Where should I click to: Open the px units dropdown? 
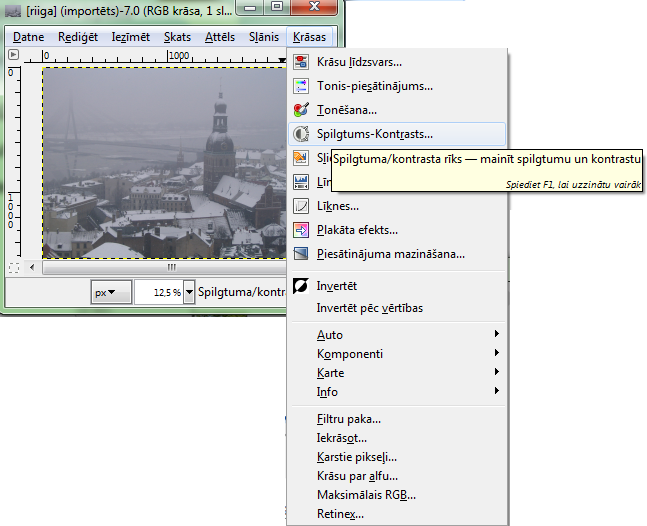(x=111, y=293)
